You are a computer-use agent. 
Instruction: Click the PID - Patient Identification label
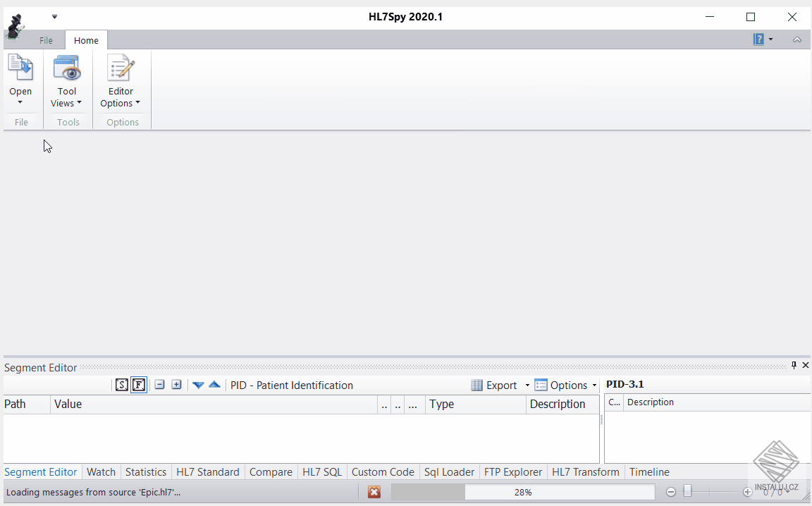[292, 385]
